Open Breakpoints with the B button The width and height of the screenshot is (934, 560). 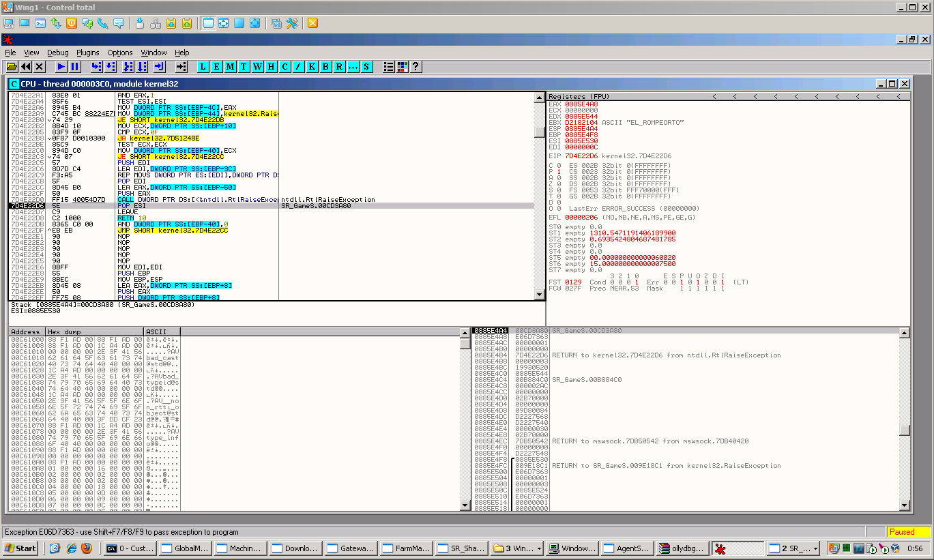[326, 66]
